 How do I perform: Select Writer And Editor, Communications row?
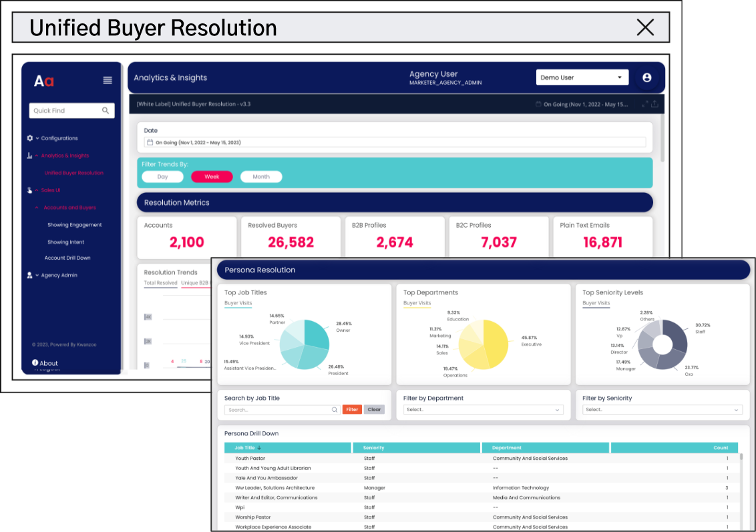[481, 497]
